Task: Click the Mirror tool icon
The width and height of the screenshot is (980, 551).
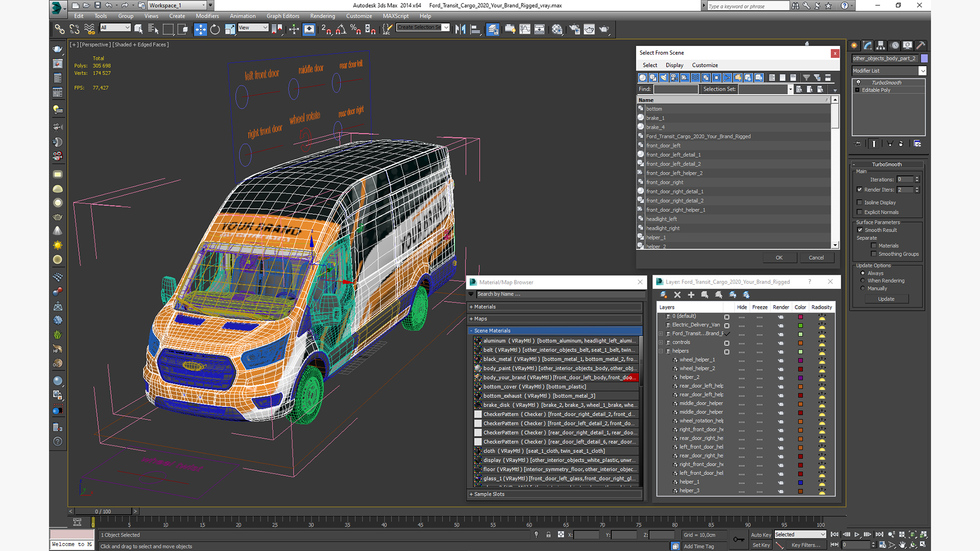Action: pos(460,30)
